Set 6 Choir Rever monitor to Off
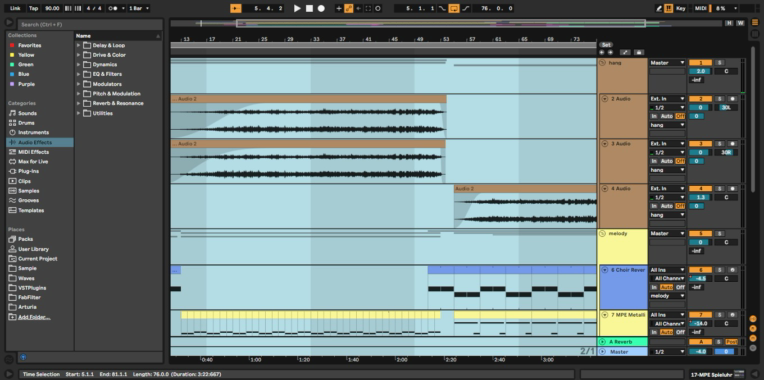The image size is (764, 380). coord(680,287)
